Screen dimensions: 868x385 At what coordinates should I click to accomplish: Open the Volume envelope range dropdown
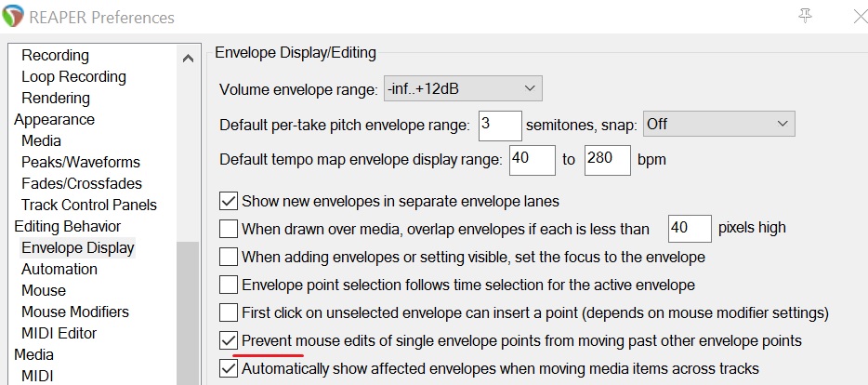462,89
